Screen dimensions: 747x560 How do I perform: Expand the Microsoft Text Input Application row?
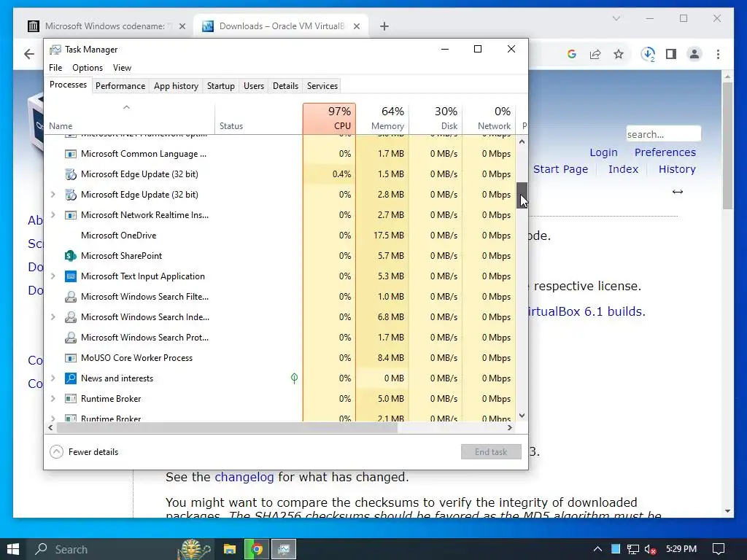coord(53,276)
